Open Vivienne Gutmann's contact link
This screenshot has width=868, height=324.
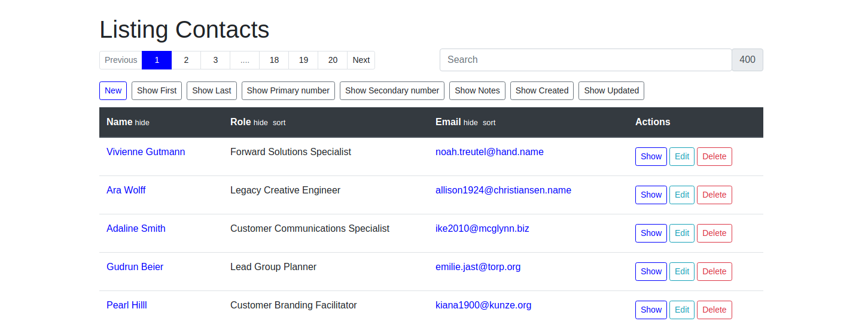[x=145, y=152]
